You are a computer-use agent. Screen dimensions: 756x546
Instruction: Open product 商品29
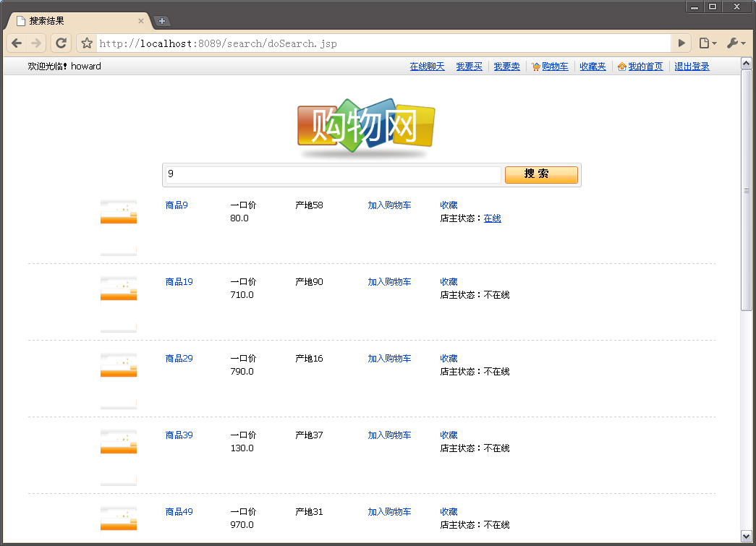pyautogui.click(x=179, y=359)
